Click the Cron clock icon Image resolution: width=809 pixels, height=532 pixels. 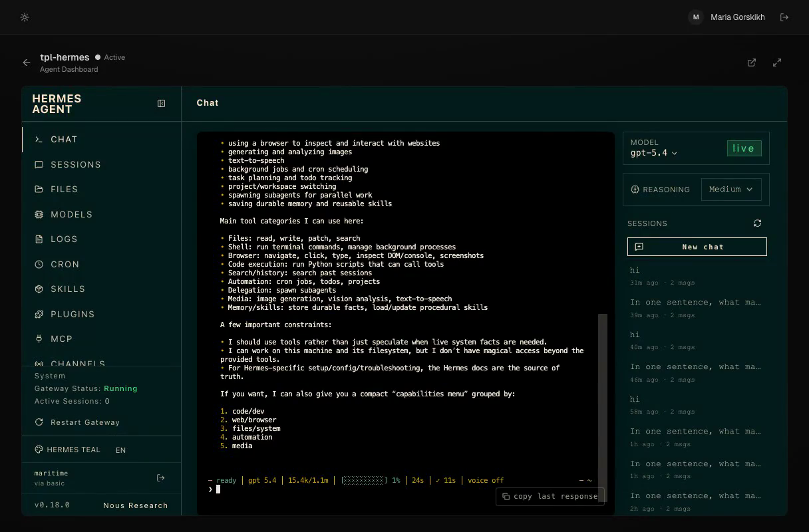click(x=39, y=264)
